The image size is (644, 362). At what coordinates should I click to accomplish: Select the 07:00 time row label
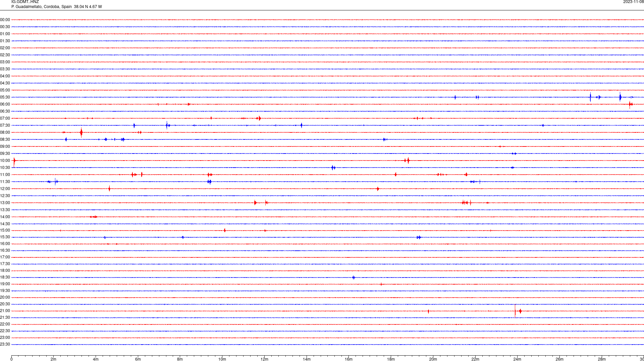[5, 118]
